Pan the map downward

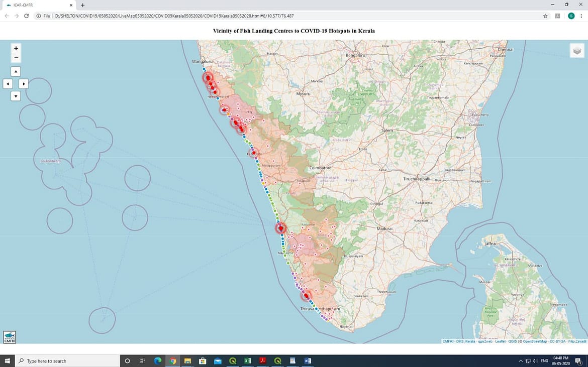[16, 95]
